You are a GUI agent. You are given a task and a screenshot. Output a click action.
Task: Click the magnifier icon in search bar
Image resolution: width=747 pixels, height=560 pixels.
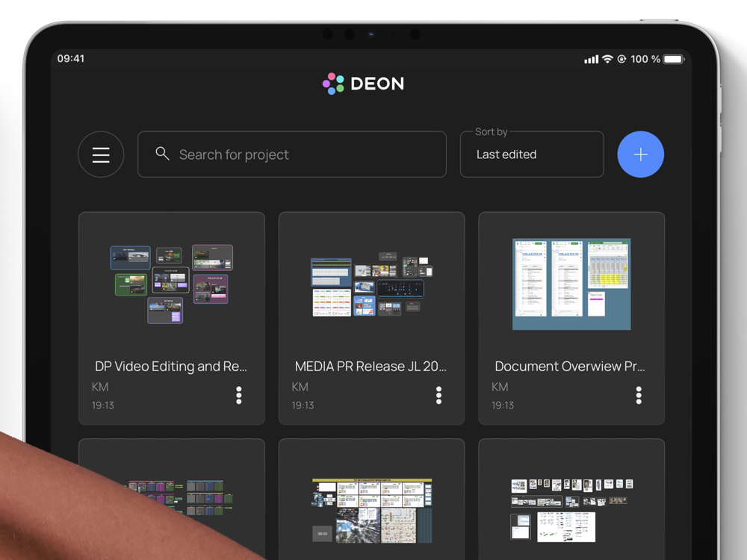click(162, 153)
